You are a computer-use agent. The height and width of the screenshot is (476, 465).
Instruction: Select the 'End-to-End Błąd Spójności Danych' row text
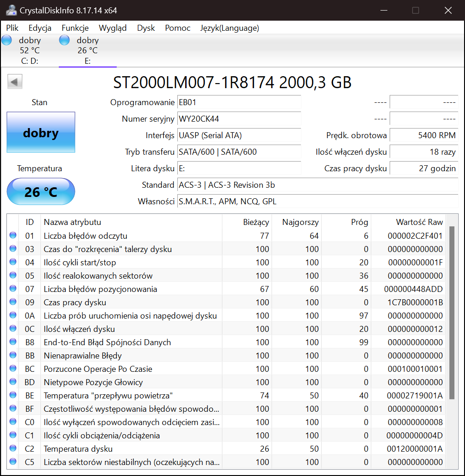tap(107, 342)
